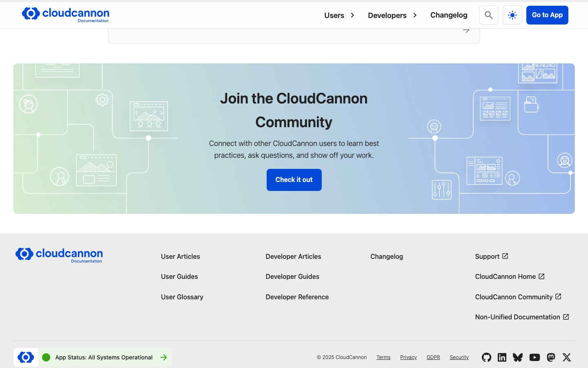Screen dimensions: 588x368
Task: Open the GDPR link
Action: (433, 357)
